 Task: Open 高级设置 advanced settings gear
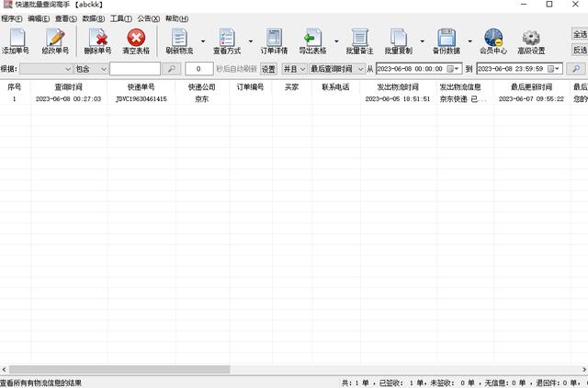[530, 40]
